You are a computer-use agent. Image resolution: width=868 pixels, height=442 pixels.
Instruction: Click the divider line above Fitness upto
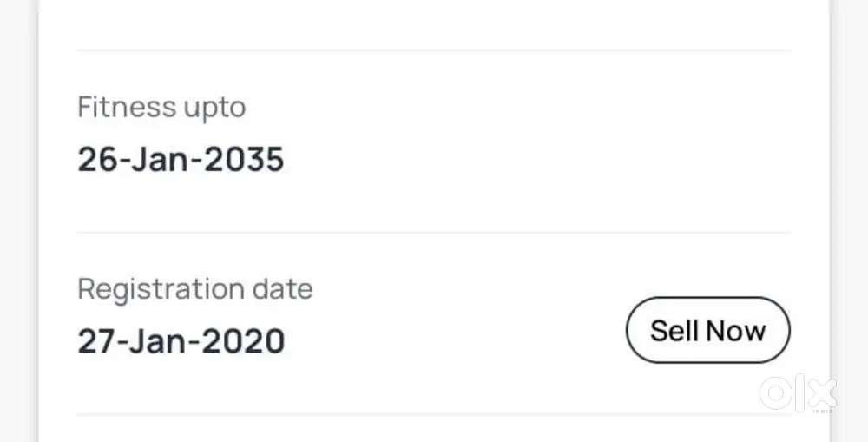pos(434,51)
